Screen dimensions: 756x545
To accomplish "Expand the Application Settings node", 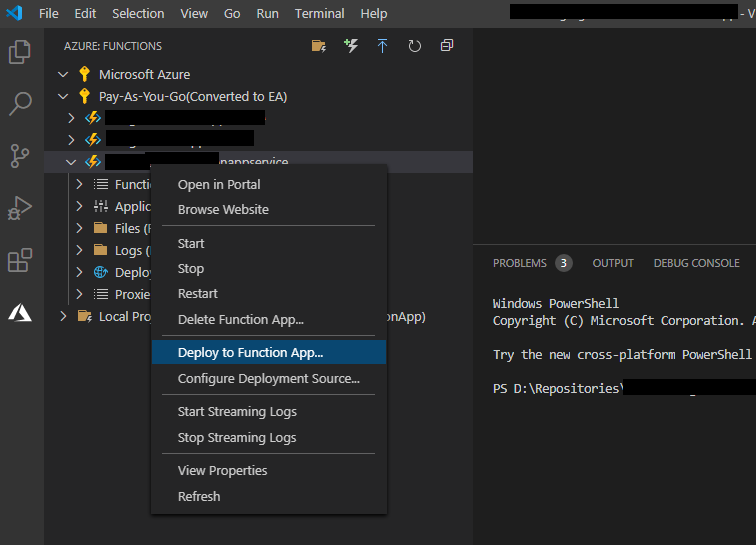I will 80,206.
